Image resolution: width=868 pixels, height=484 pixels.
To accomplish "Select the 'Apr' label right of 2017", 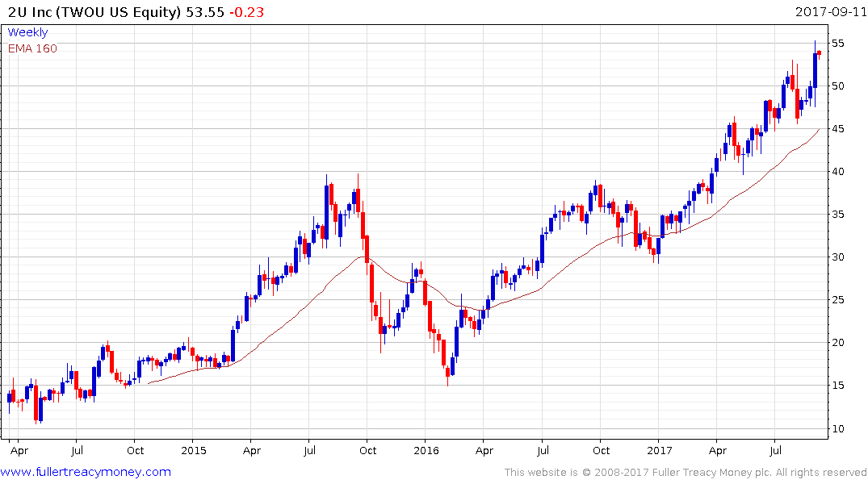I will (718, 451).
